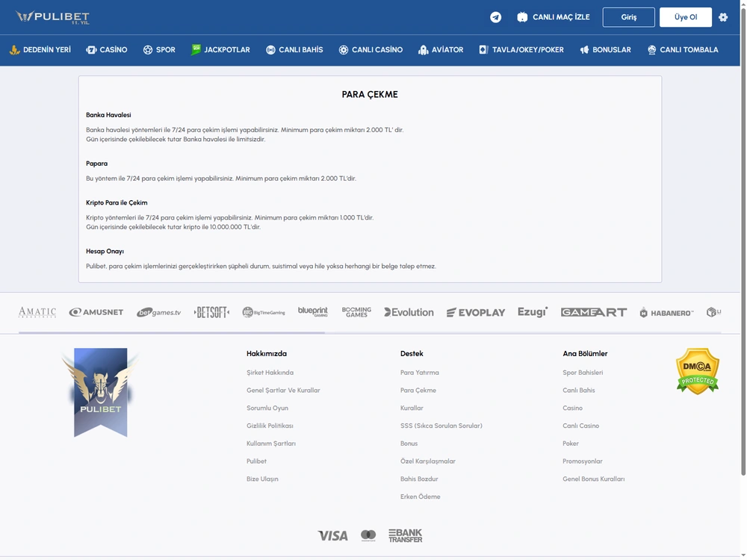Click the page vertical scrollbar

coord(743,238)
